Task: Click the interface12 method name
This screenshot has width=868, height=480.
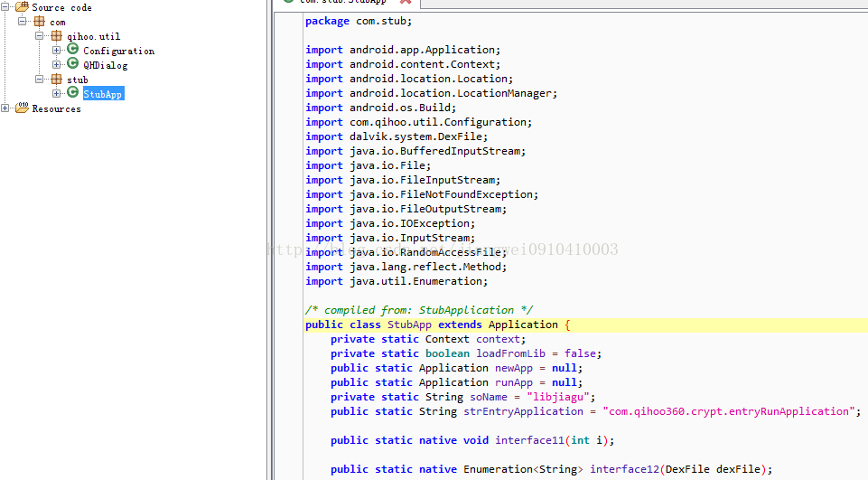Action: (x=624, y=469)
